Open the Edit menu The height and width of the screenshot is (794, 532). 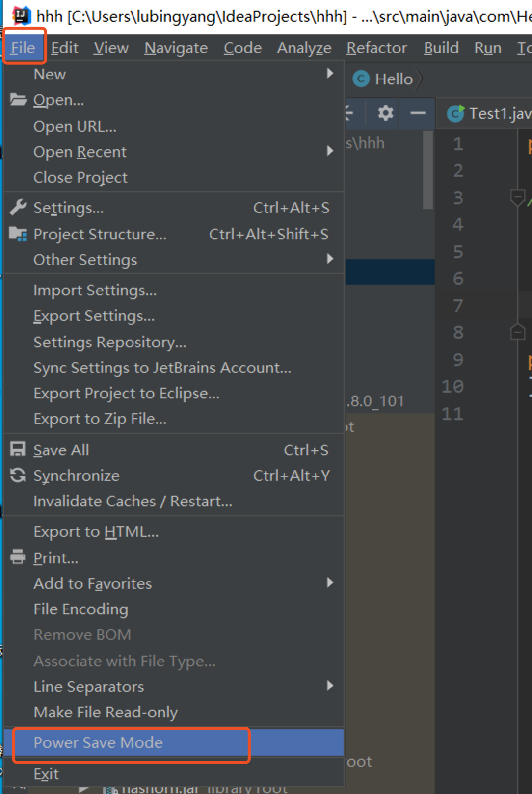click(64, 48)
